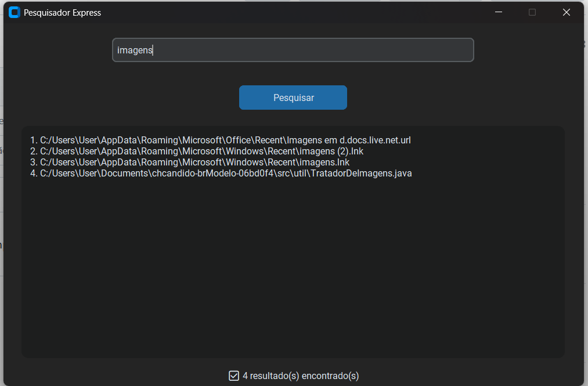Click the "Pesquisador Express" window title text
Image resolution: width=588 pixels, height=386 pixels.
point(62,12)
